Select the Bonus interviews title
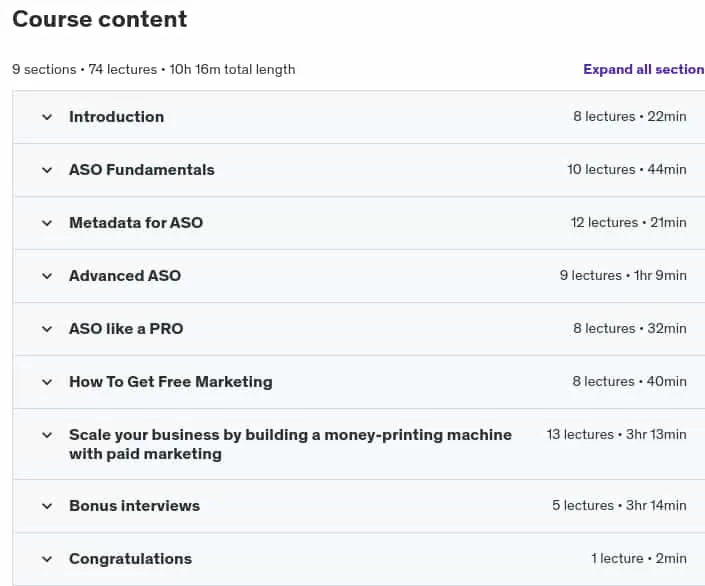Screen dimensions: 705x586 134,506
